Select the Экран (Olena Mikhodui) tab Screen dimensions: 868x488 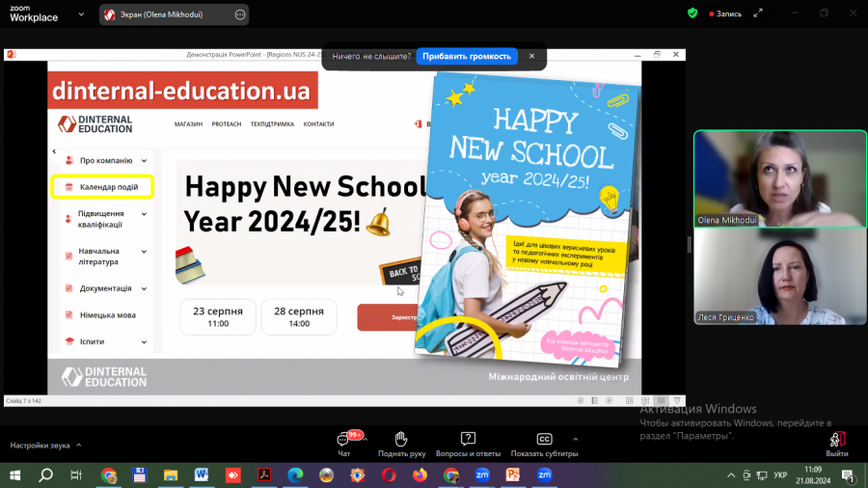tap(174, 14)
